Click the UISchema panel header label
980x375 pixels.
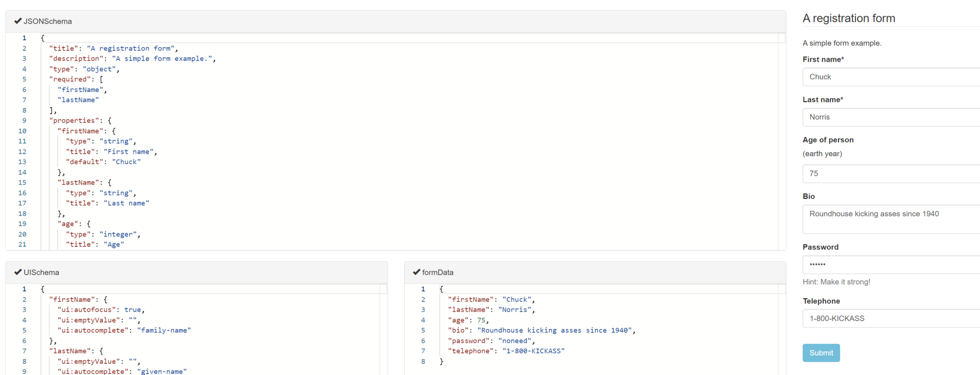tap(41, 273)
